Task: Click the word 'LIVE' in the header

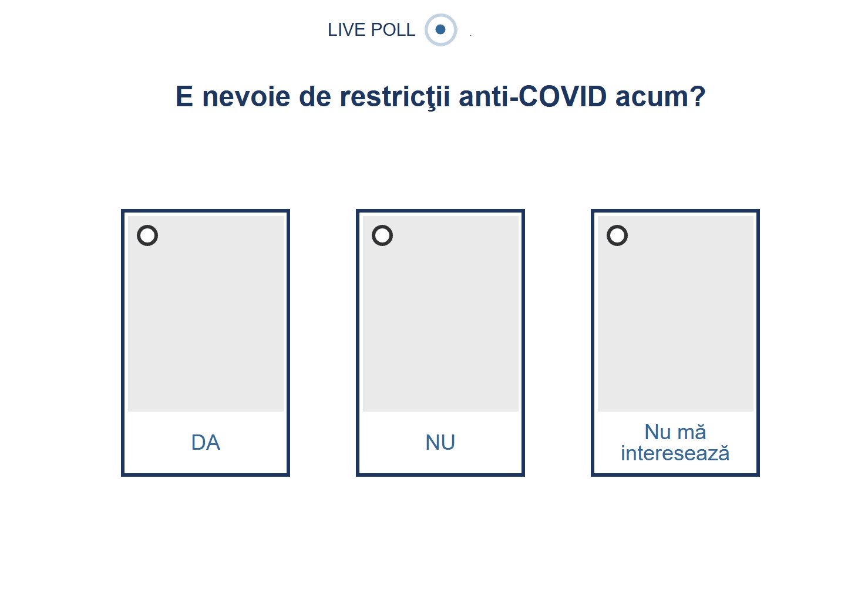Action: [x=345, y=30]
